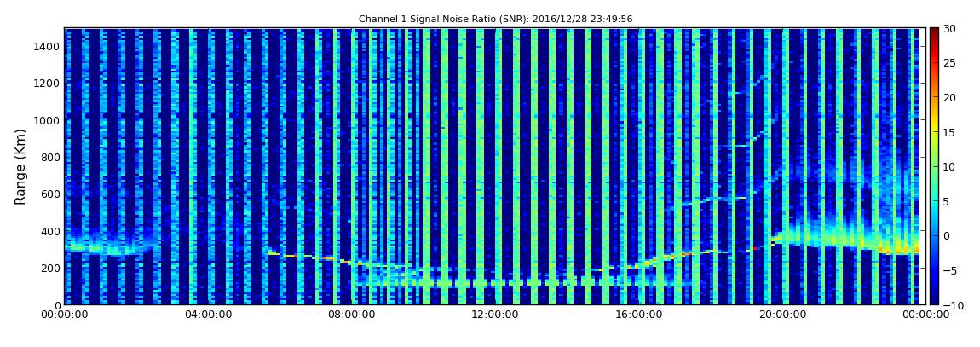Click the 600 range tick label
The height and width of the screenshot is (347, 980).
(x=49, y=194)
